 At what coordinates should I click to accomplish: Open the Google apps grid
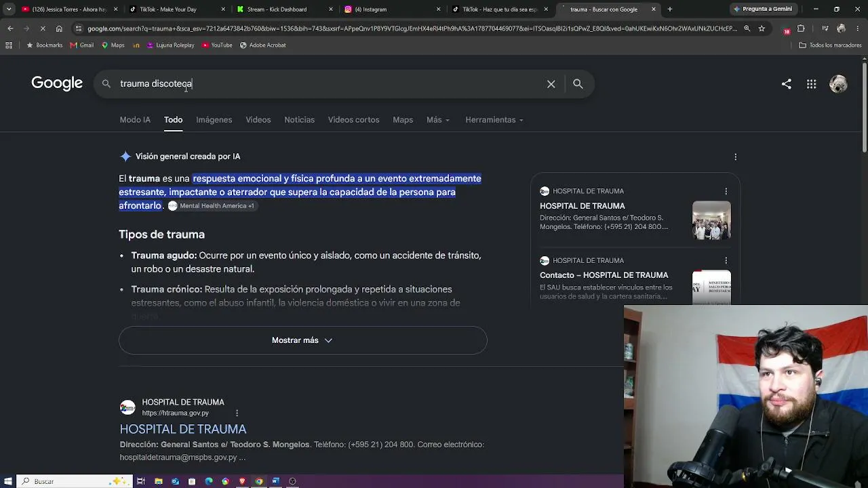click(x=811, y=84)
